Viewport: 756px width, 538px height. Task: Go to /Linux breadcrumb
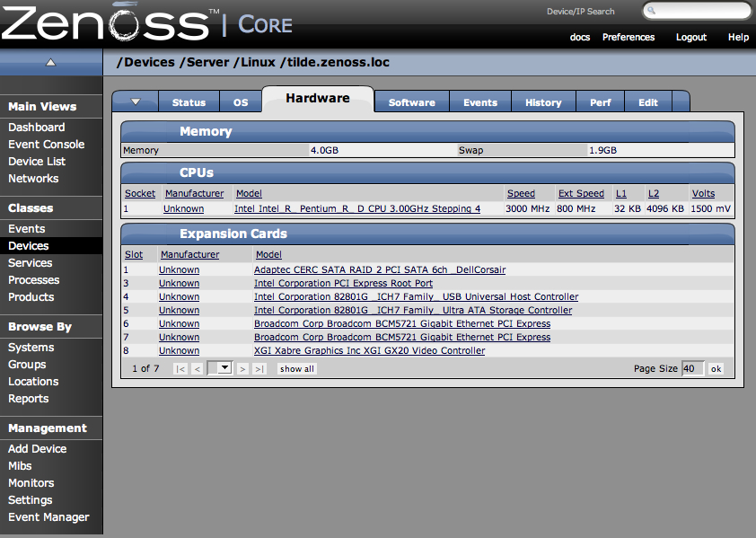(254, 62)
